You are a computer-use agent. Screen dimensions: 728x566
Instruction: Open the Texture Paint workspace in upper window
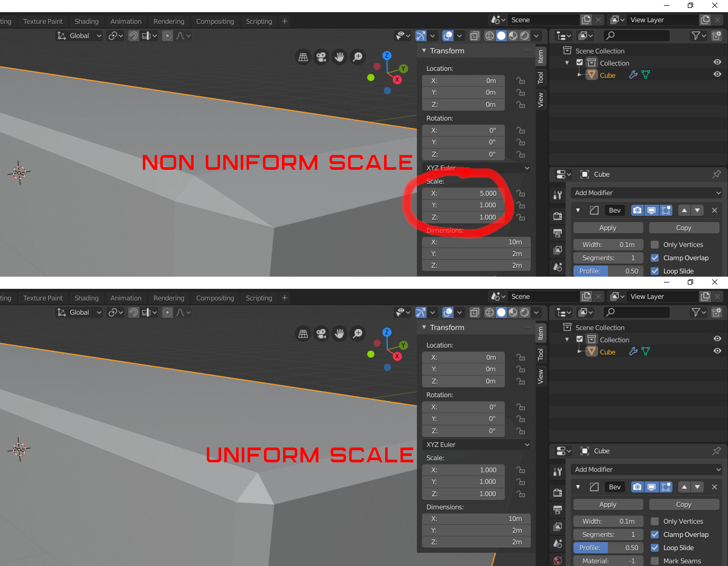(x=43, y=21)
